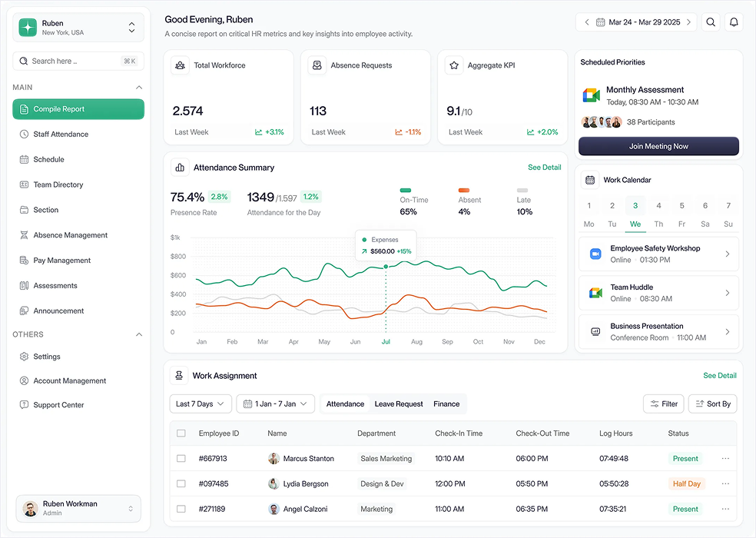Open Settings in the sidebar

point(78,357)
